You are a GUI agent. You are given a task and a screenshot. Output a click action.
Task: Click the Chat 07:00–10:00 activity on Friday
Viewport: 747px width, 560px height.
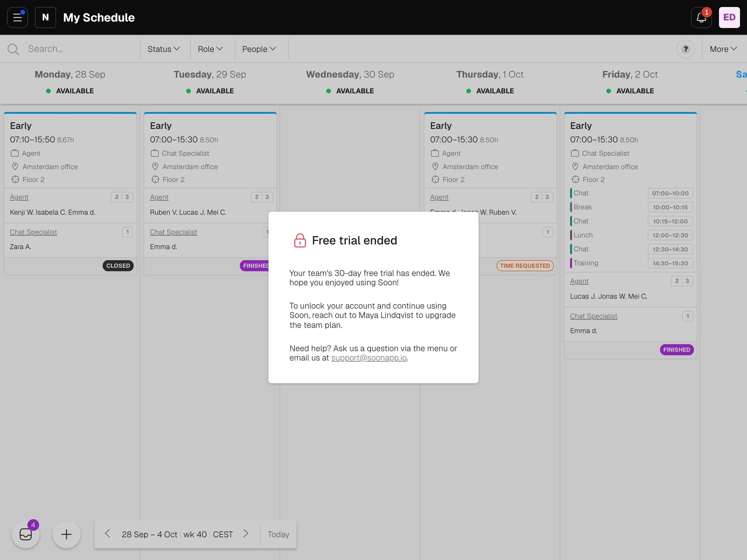tap(631, 193)
